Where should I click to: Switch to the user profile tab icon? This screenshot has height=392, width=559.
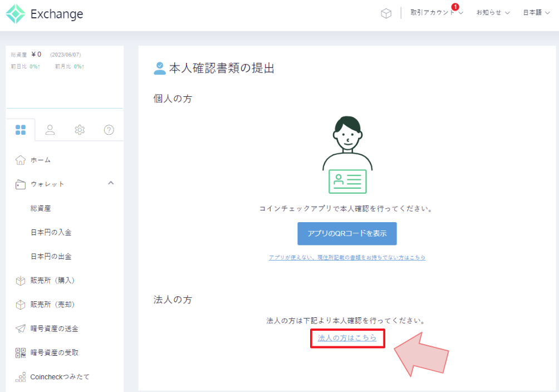pyautogui.click(x=50, y=130)
